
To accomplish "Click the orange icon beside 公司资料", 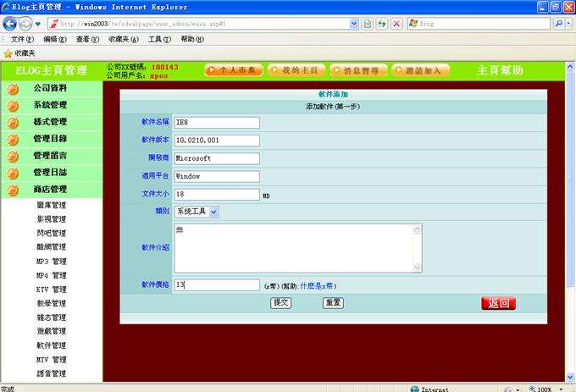I will click(x=13, y=88).
